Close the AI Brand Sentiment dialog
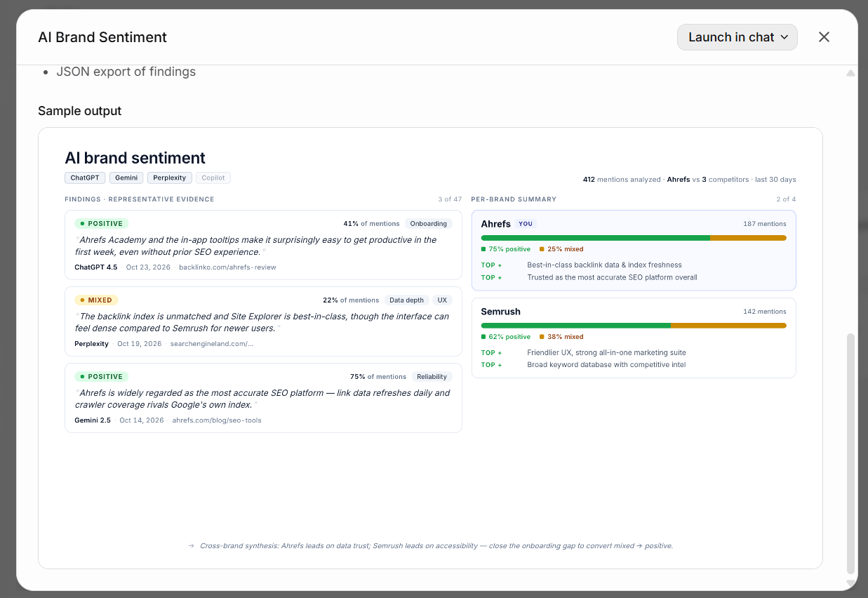Image resolution: width=868 pixels, height=598 pixels. click(824, 37)
